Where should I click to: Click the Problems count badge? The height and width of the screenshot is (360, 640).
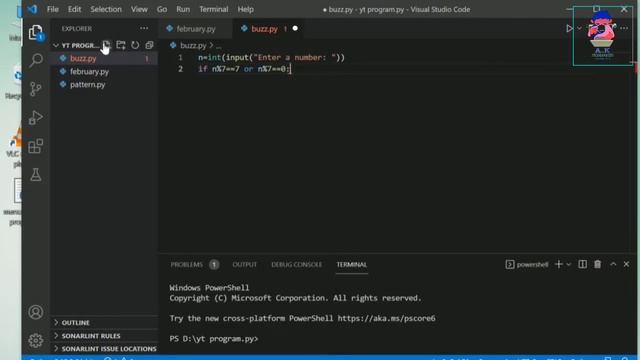pyautogui.click(x=214, y=264)
